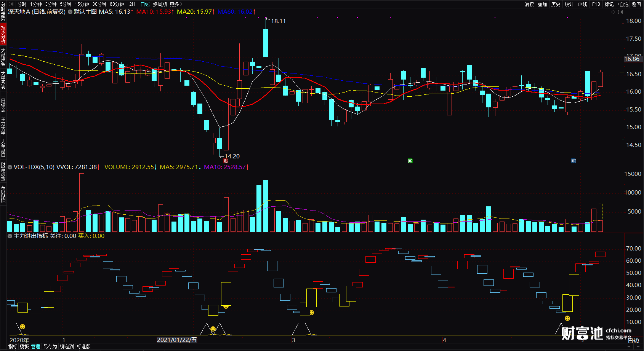Add stock via +自选 button
The width and height of the screenshot is (644, 351).
(623, 4)
